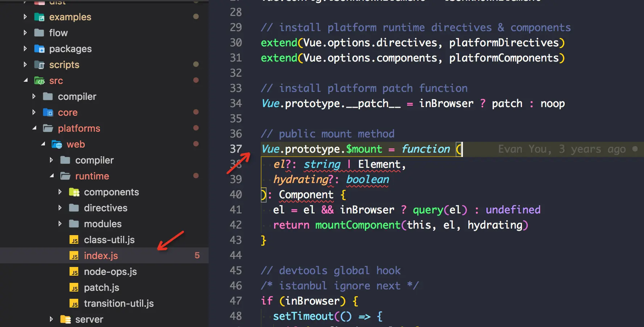Click the server folder icon
Screen dimensions: 644x327
click(x=65, y=319)
